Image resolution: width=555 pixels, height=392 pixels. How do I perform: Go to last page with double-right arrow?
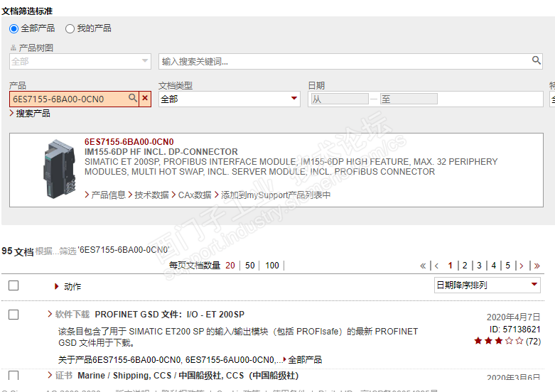click(x=537, y=266)
